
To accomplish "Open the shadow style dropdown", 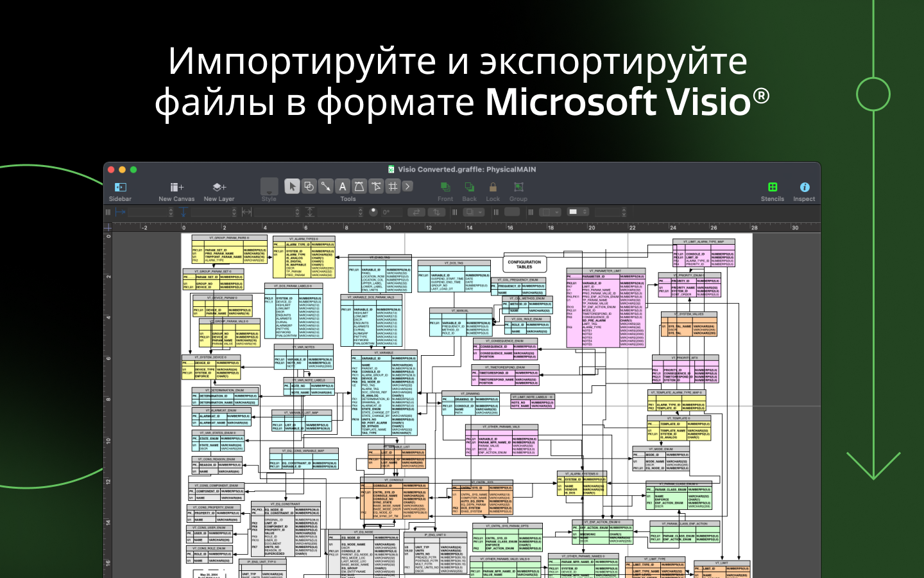I will (x=474, y=212).
